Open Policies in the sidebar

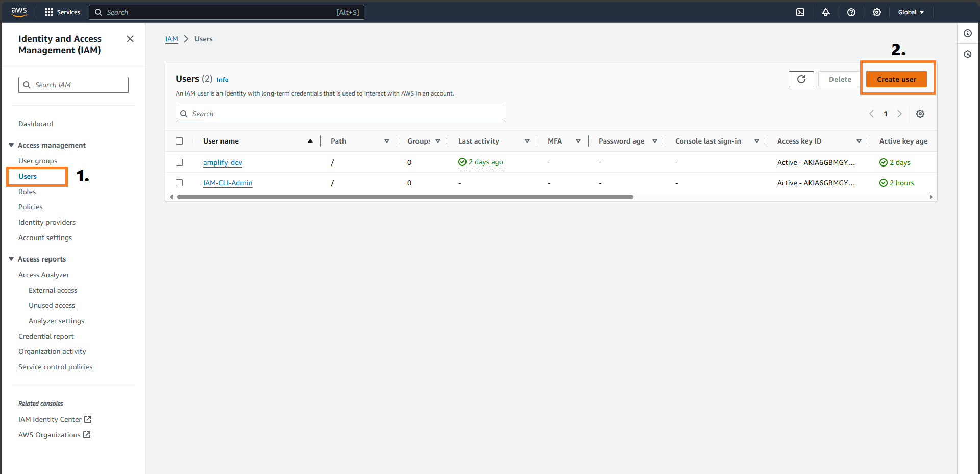click(31, 207)
